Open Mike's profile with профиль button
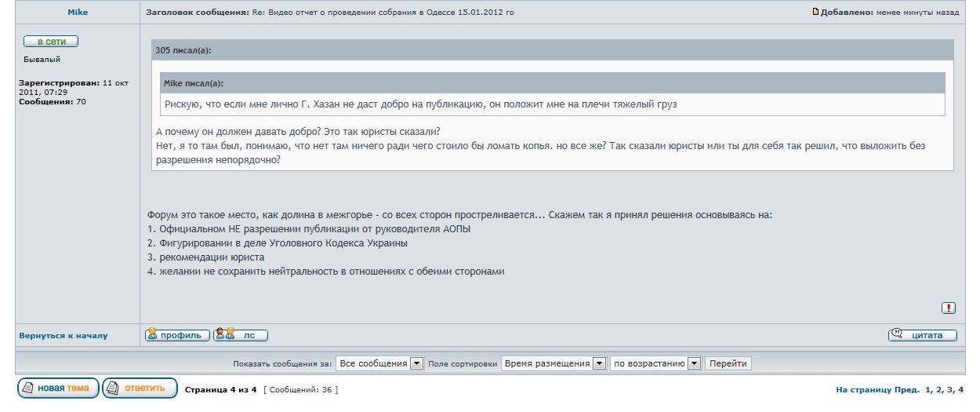Viewport: 980px width, 412px height. (x=177, y=335)
